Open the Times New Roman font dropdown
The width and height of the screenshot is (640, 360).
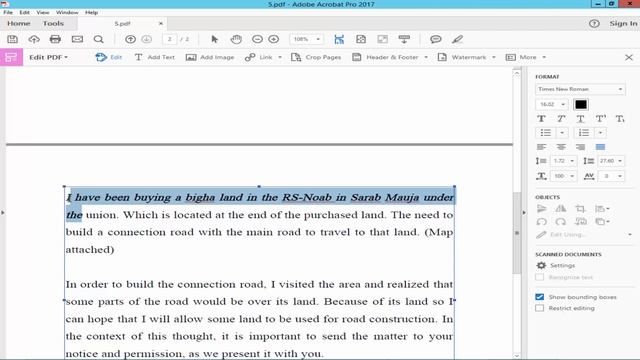pyautogui.click(x=580, y=89)
